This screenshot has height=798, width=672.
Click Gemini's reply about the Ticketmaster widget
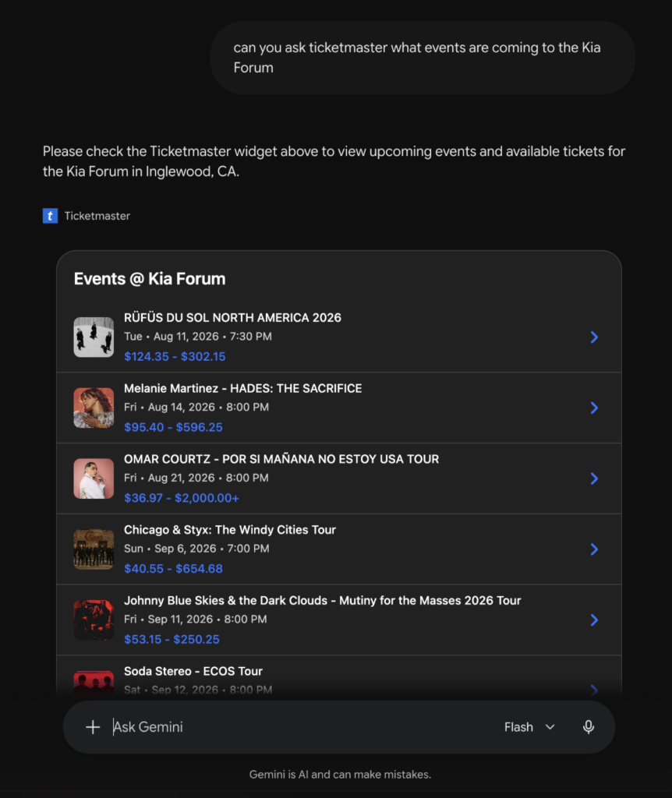(334, 161)
